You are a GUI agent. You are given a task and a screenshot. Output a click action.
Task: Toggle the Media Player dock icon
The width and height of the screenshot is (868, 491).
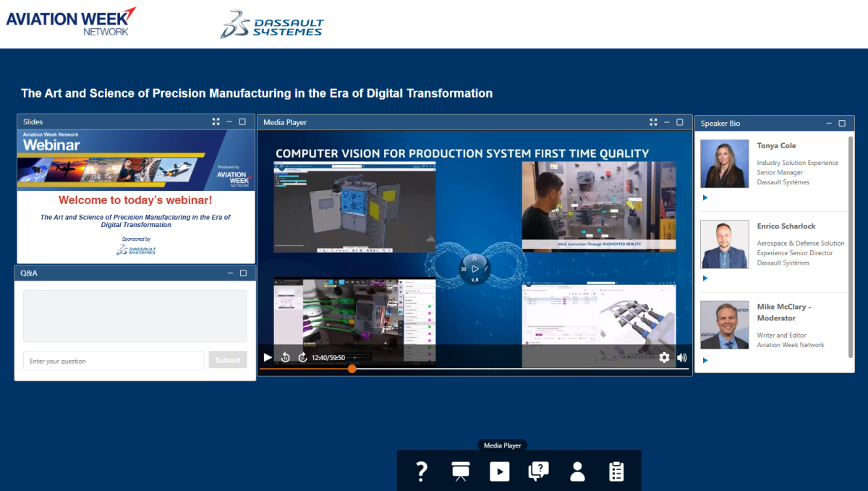click(x=499, y=471)
